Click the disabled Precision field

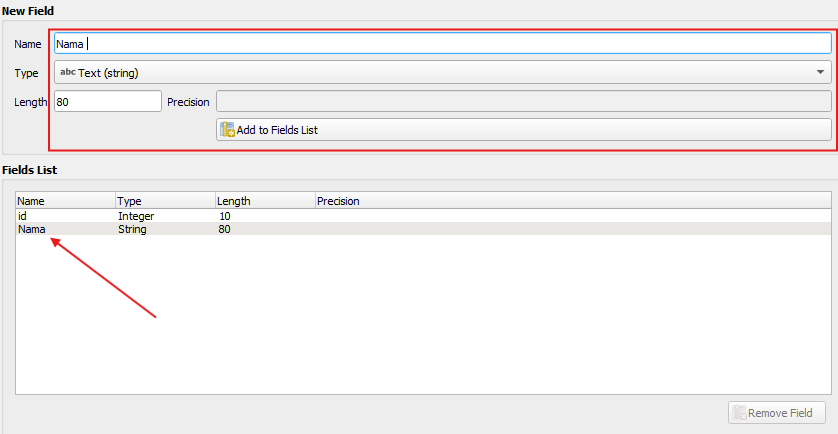[523, 102]
